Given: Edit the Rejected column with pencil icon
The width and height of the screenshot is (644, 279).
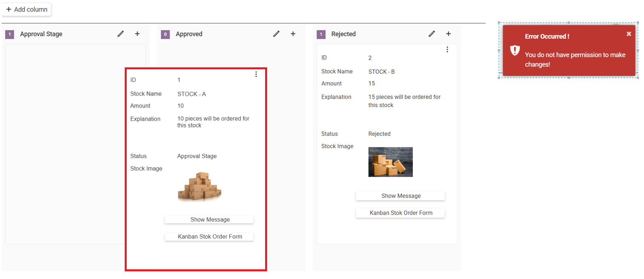Looking at the screenshot, I should click(432, 34).
